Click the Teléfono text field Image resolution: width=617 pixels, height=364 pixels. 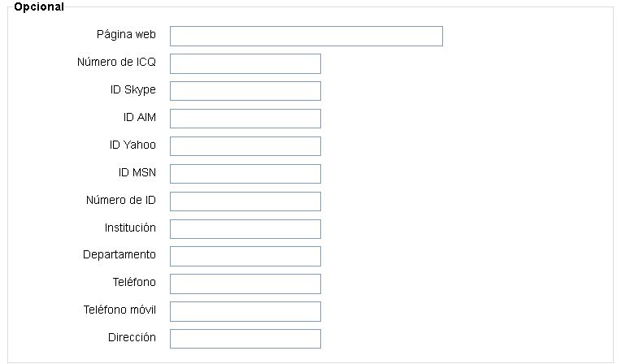pos(245,284)
